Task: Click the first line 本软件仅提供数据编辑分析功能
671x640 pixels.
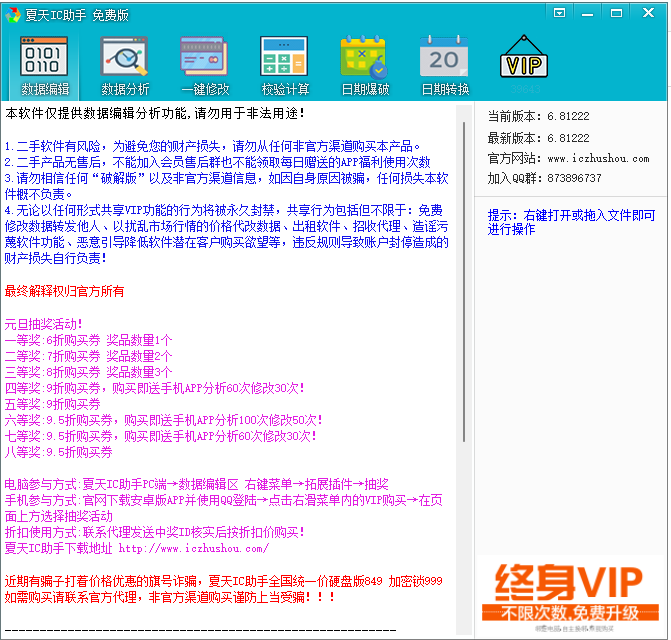Action: 155,113
